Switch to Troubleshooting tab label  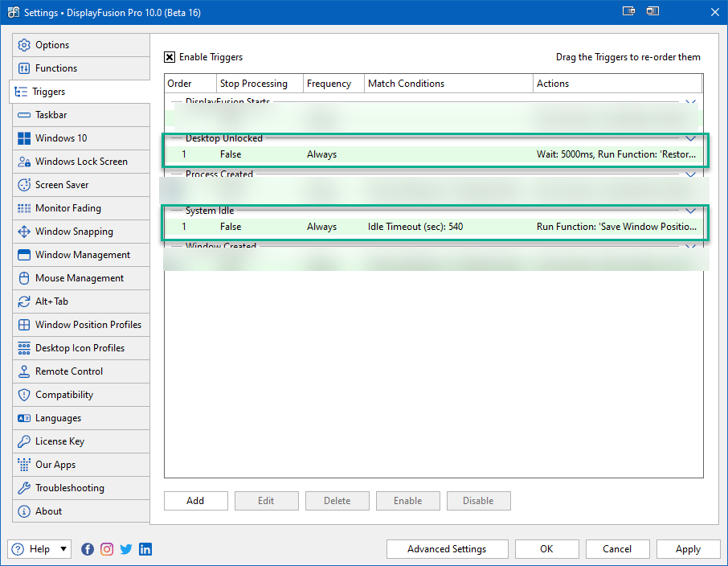[x=70, y=487]
